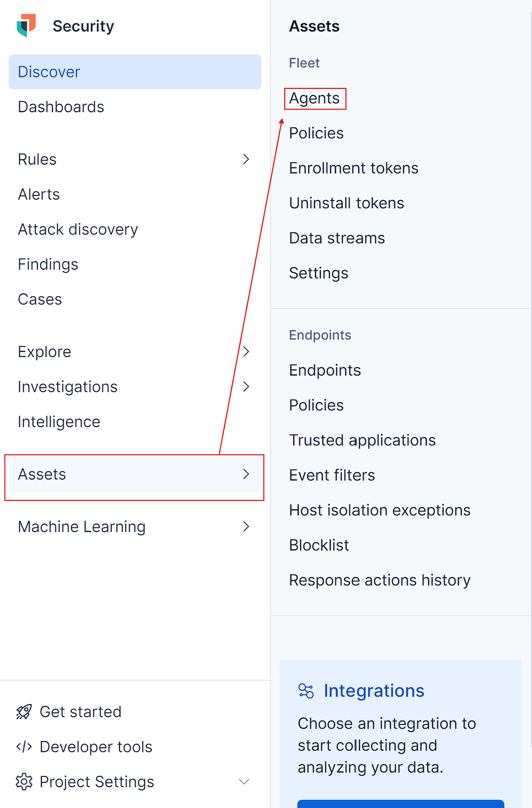This screenshot has width=532, height=808.
Task: Click the Integrations icon in the card
Action: pyautogui.click(x=306, y=691)
